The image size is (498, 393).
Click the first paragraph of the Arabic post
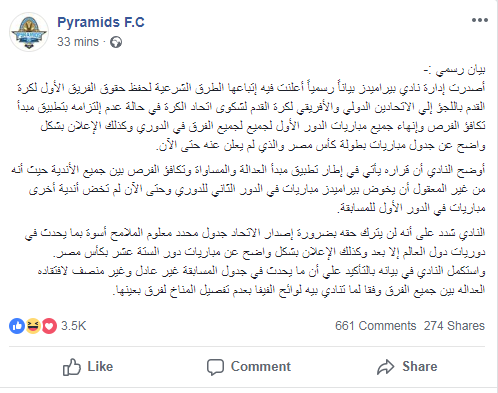tap(251, 116)
